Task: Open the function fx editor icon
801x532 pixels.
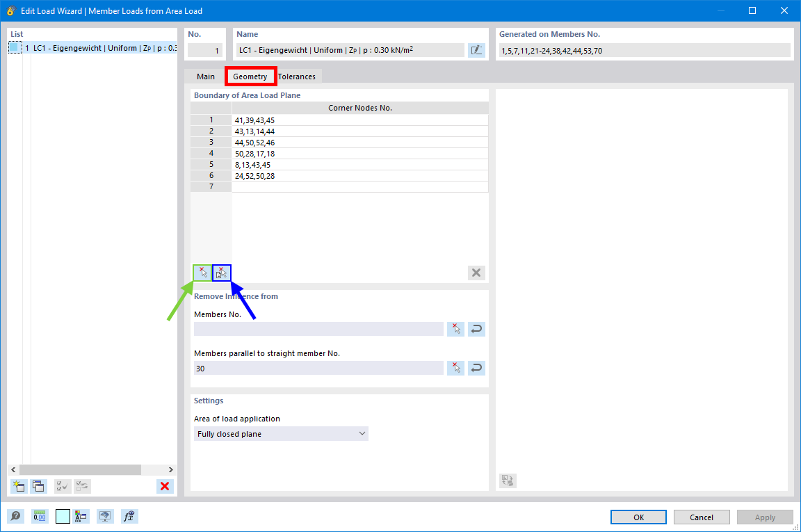Action: click(129, 516)
